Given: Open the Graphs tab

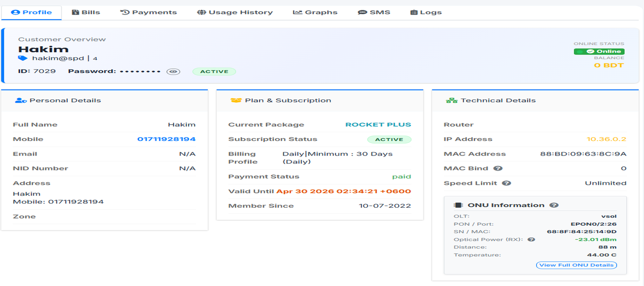Looking at the screenshot, I should (315, 12).
